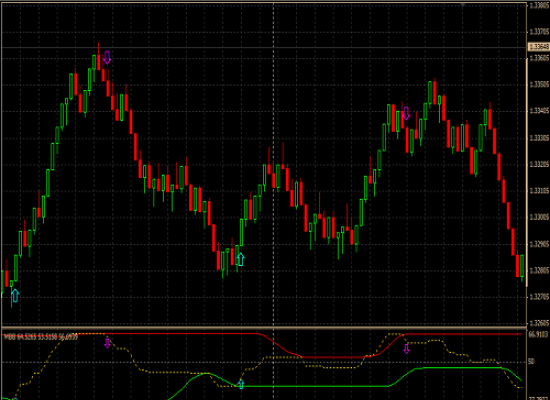Select the cyan buy arrow under the mid-chart low
This screenshot has height=400, width=550.
pyautogui.click(x=241, y=259)
